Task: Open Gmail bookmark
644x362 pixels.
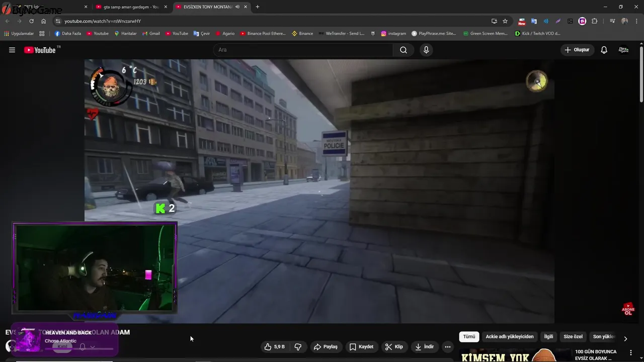Action: pos(151,34)
